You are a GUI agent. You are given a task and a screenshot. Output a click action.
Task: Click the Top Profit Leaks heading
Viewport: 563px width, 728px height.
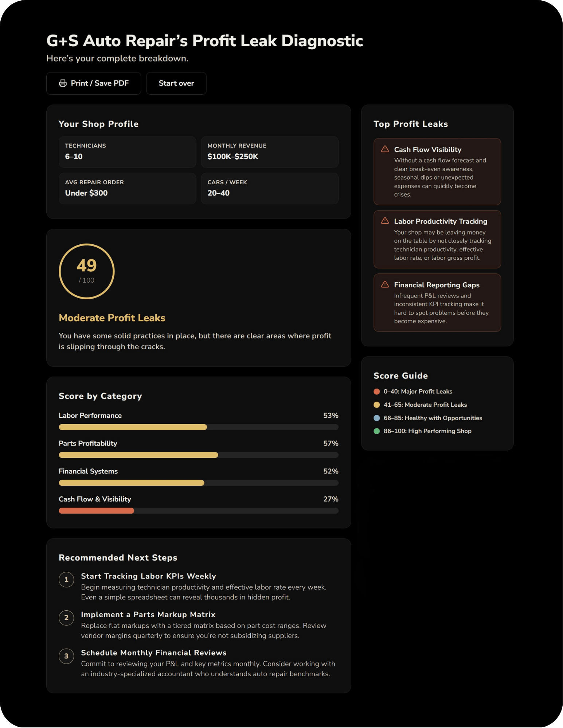[411, 124]
